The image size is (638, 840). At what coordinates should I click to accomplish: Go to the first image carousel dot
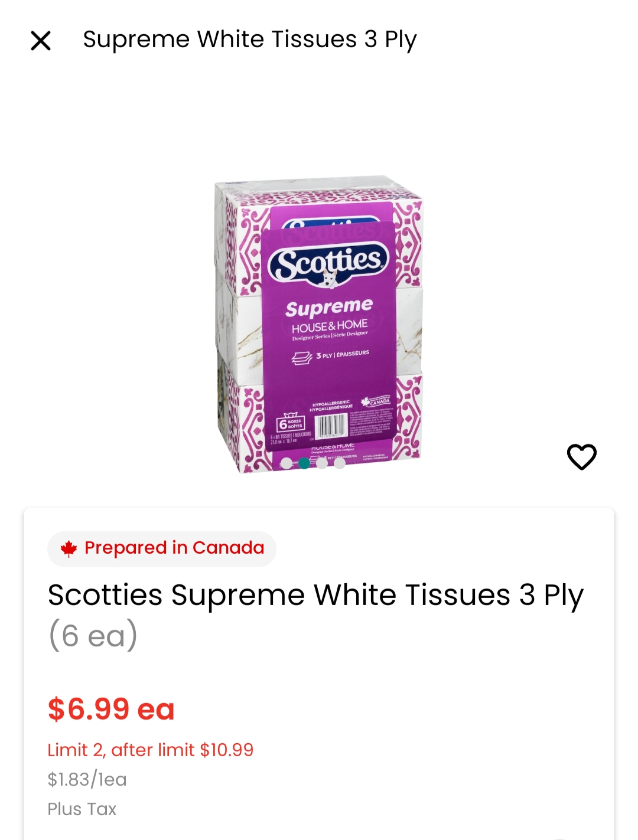coord(287,463)
